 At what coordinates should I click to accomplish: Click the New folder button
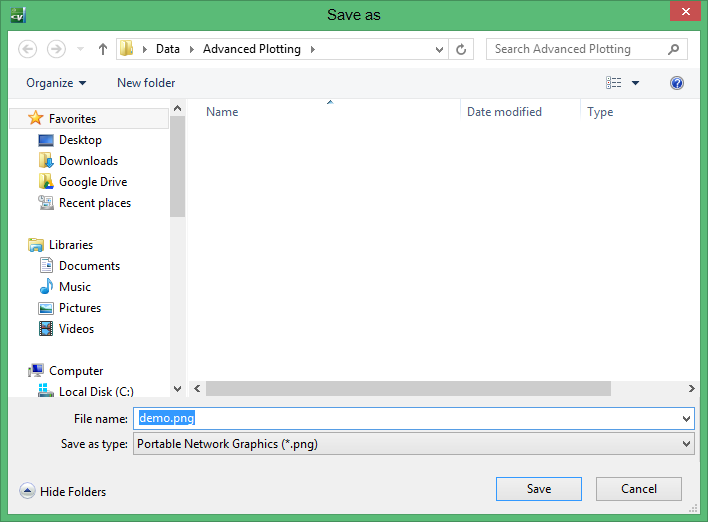[x=146, y=83]
